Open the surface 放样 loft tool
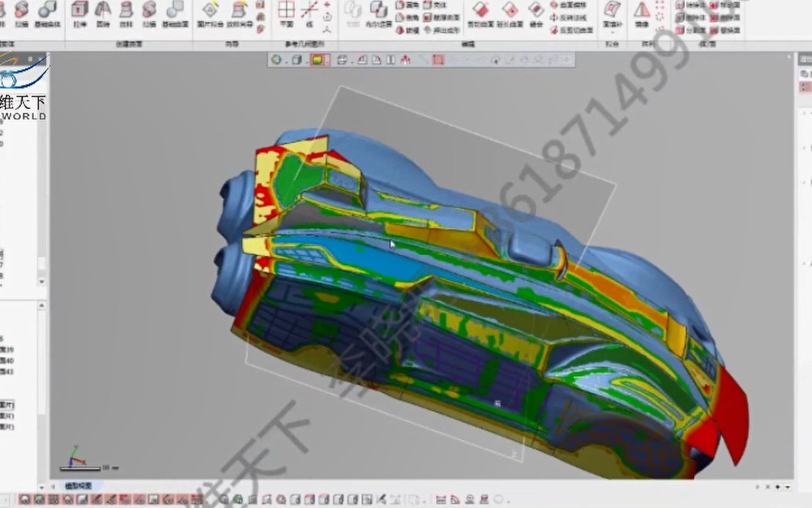Image resolution: width=812 pixels, height=508 pixels. [126, 14]
